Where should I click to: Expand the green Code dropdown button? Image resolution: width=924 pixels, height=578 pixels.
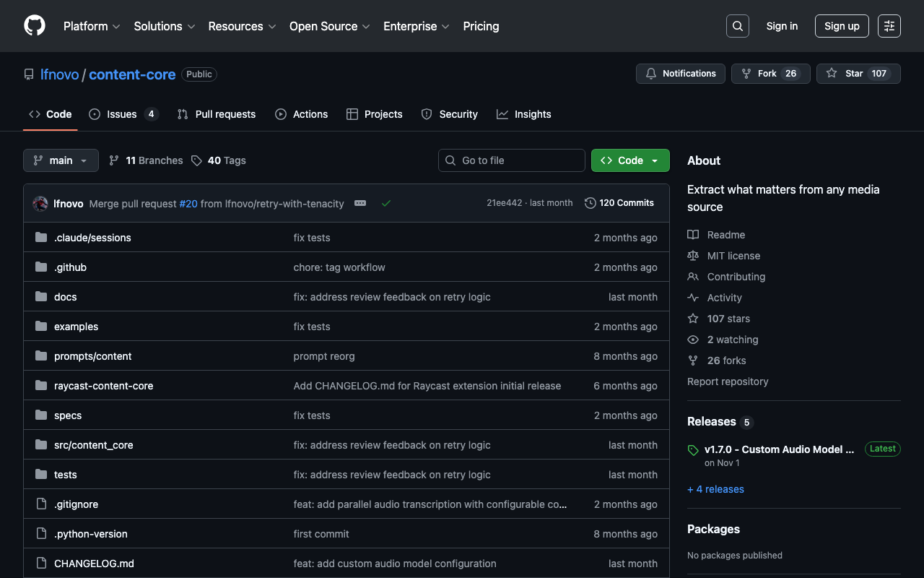click(x=629, y=160)
